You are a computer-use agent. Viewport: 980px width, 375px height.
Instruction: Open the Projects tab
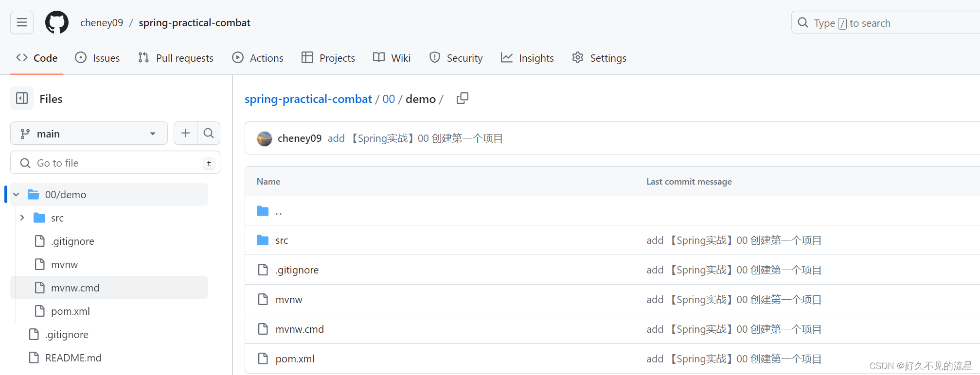(328, 58)
